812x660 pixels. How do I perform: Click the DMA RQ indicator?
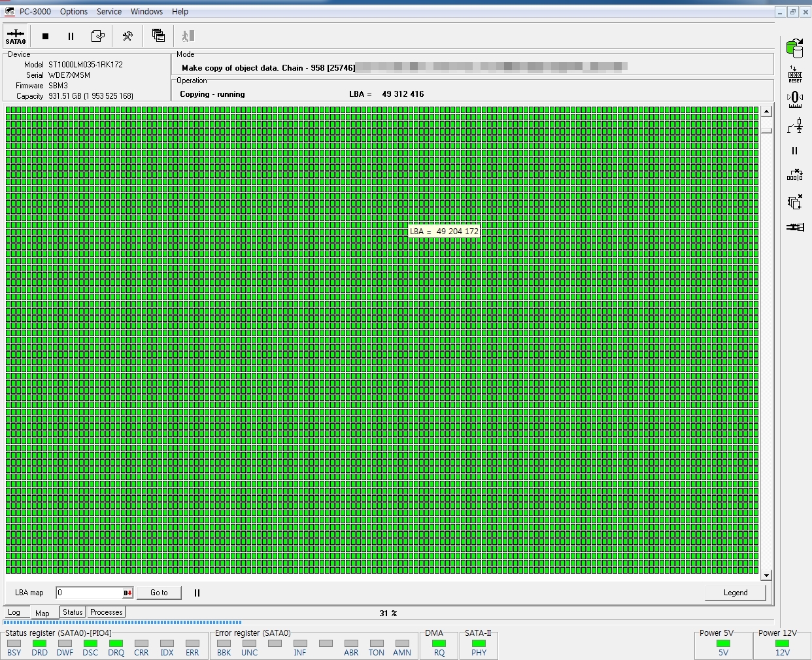[439, 644]
